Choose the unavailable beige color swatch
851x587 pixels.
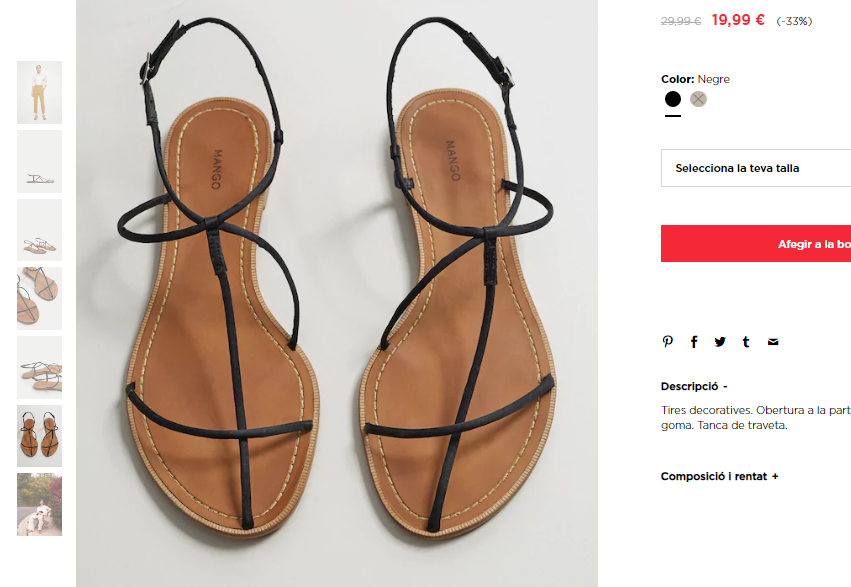[x=698, y=99]
